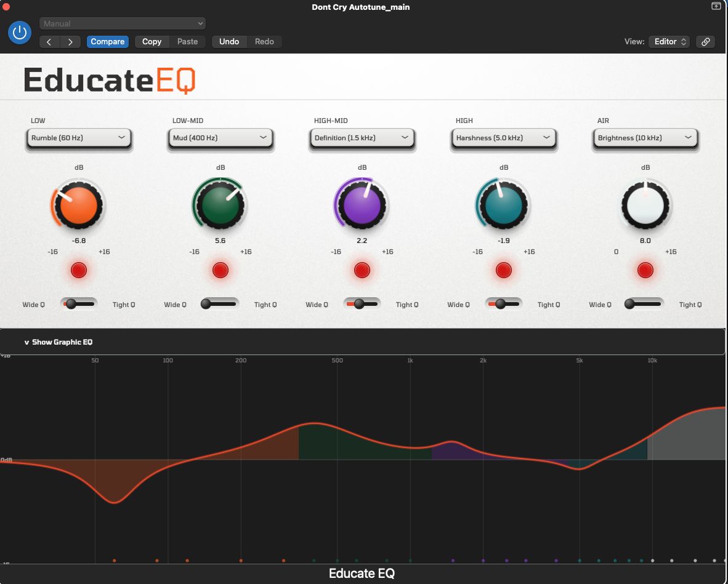Toggle the LOW-MID band red enable button
Screen dimensions: 728x584
(x=220, y=270)
